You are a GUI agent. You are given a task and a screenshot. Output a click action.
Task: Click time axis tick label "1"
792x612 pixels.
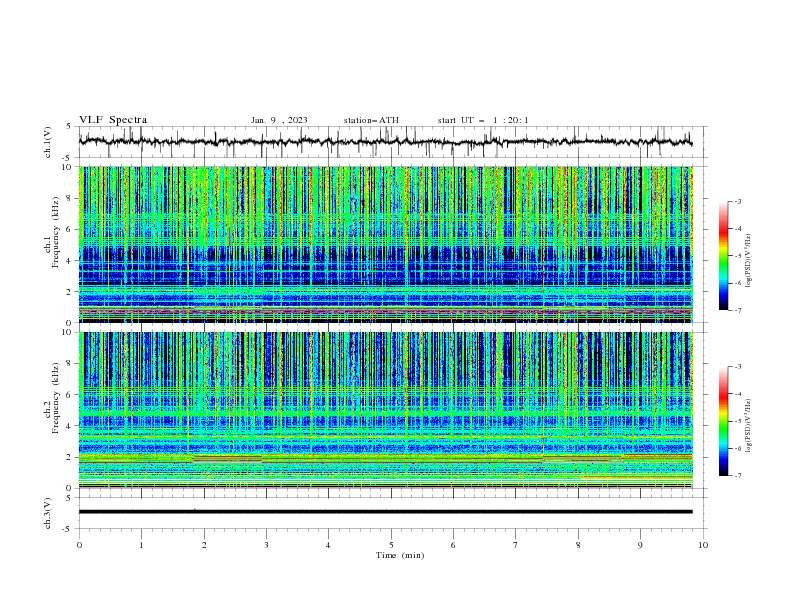pyautogui.click(x=141, y=545)
